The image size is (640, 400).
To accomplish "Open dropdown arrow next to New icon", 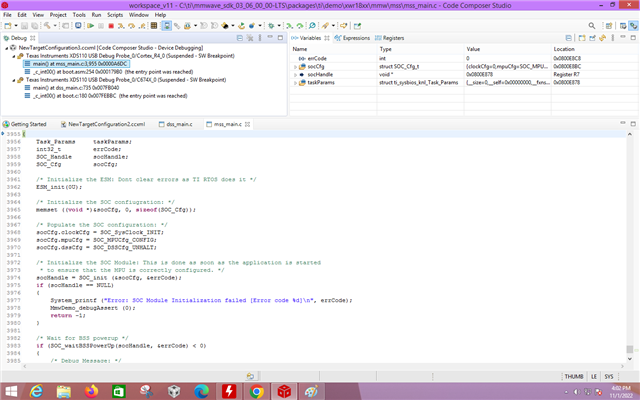I will tap(16, 26).
